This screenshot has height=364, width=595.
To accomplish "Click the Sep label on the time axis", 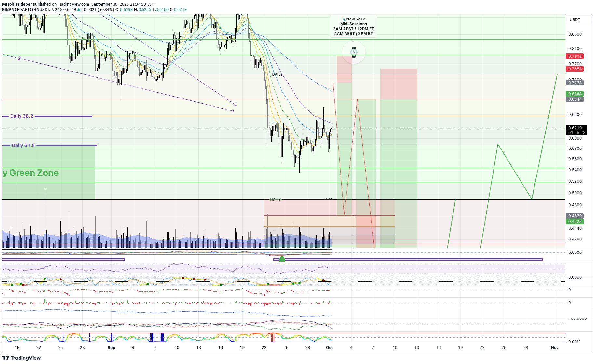I will coord(111,348).
